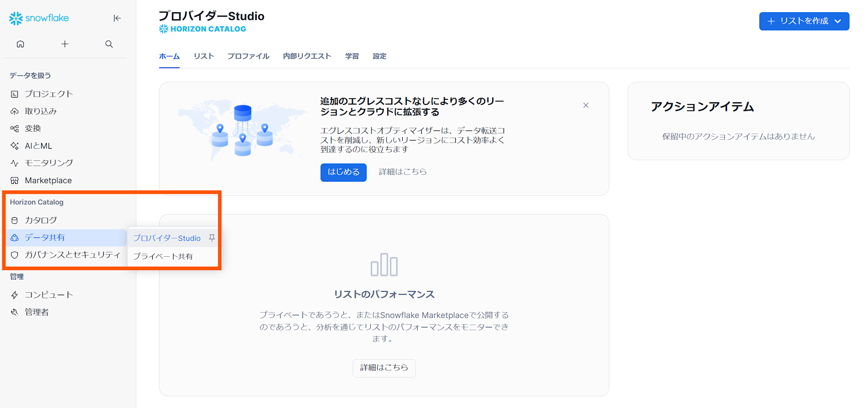Switch to the プロファイル tab
This screenshot has height=408, width=868.
(x=248, y=56)
